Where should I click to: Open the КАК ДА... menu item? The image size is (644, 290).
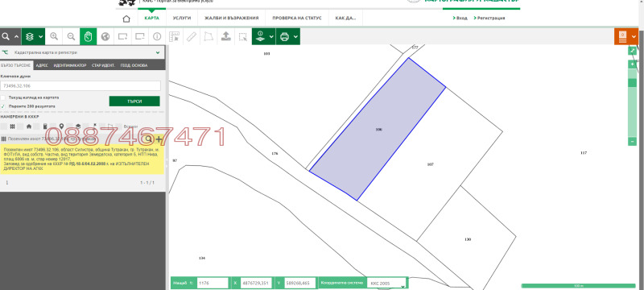click(x=345, y=18)
